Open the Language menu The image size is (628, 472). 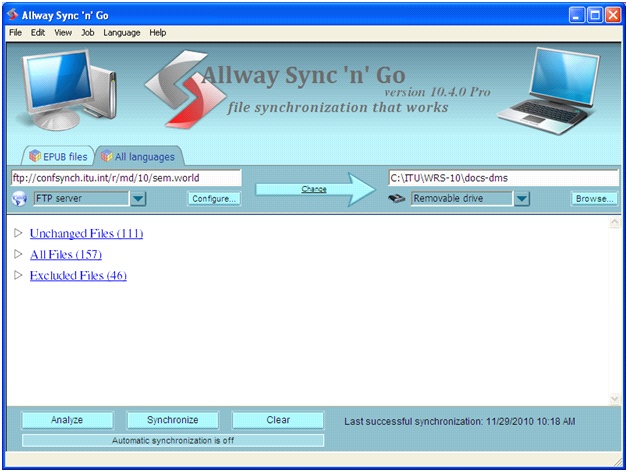click(x=122, y=32)
